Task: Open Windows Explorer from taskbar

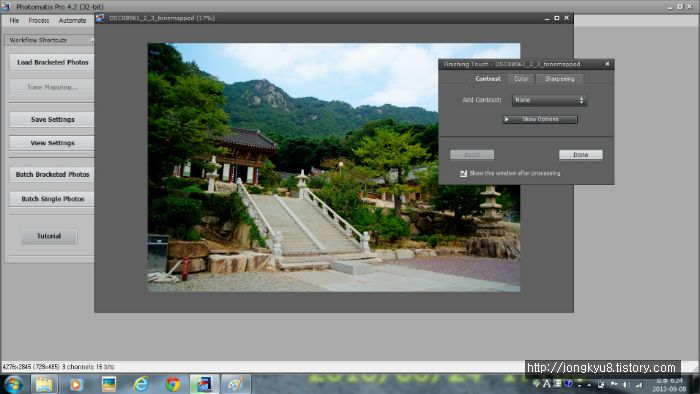Action: coord(44,384)
